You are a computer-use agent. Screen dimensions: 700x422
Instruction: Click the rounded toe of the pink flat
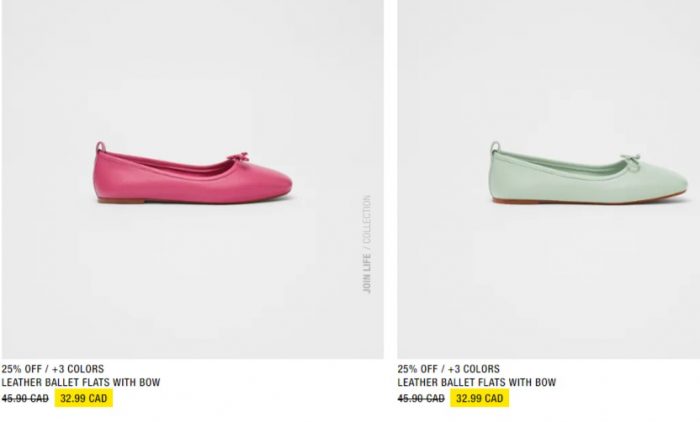[x=277, y=182]
